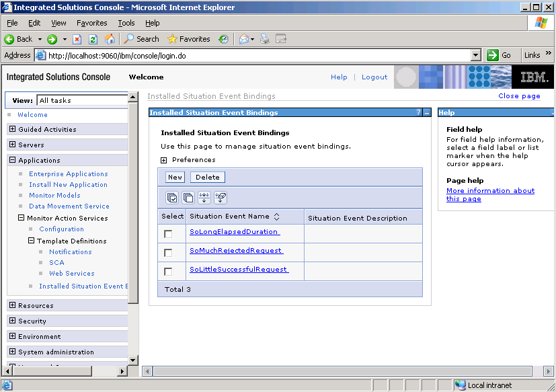Open Web Services template definitions

pyautogui.click(x=72, y=273)
